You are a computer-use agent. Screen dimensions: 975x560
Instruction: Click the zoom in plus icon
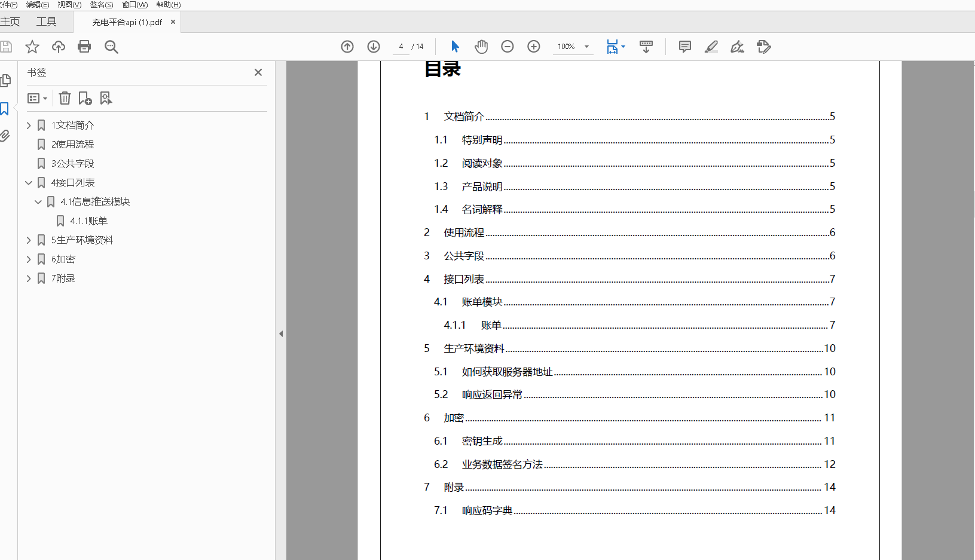[x=534, y=47]
